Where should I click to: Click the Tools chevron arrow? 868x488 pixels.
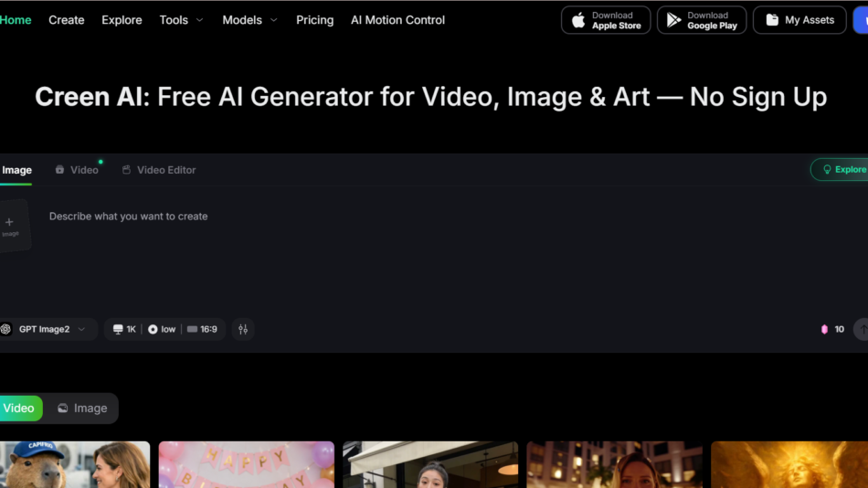tap(200, 20)
